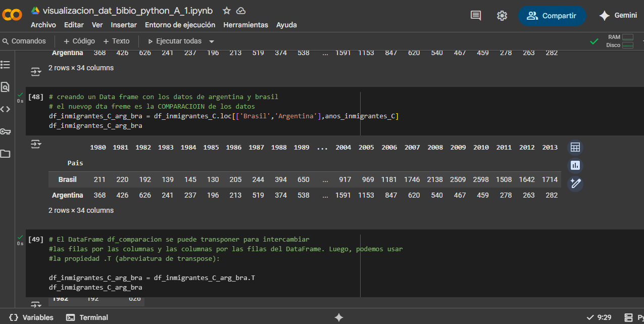
Task: Click the Brasil value 2598
Action: [x=481, y=179]
